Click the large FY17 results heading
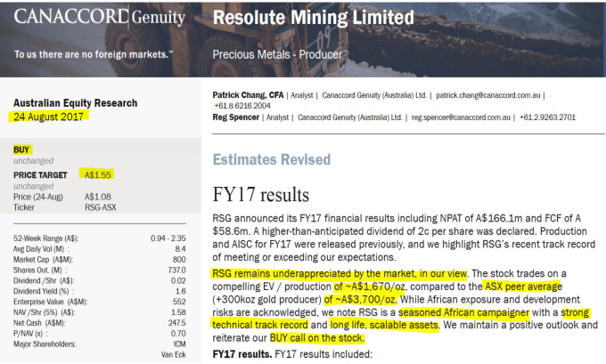 pos(262,195)
